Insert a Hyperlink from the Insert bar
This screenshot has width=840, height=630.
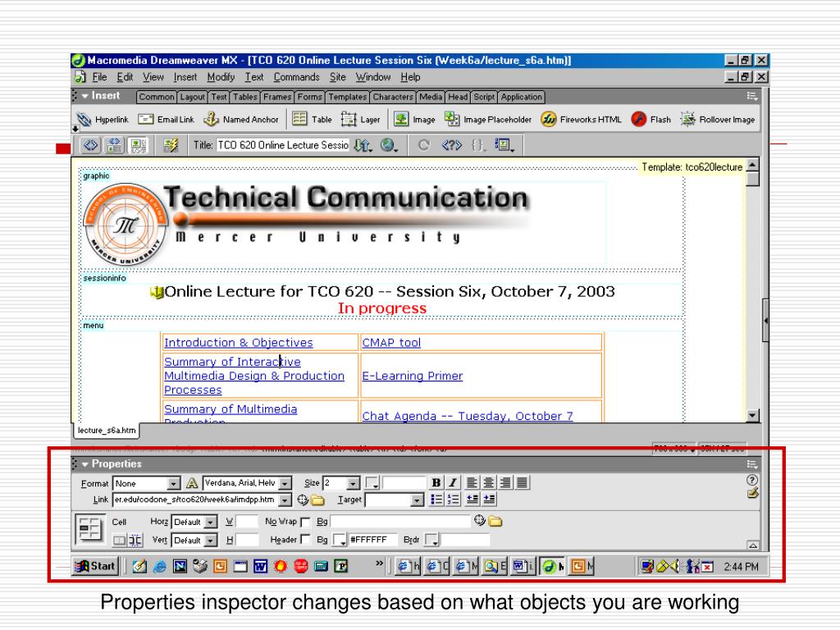(103, 120)
